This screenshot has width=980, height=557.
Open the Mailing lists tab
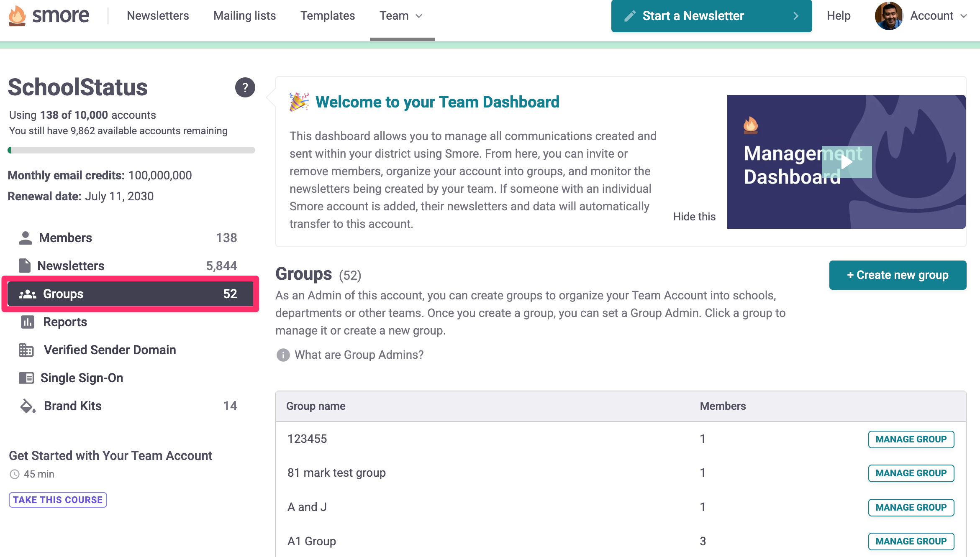tap(244, 16)
